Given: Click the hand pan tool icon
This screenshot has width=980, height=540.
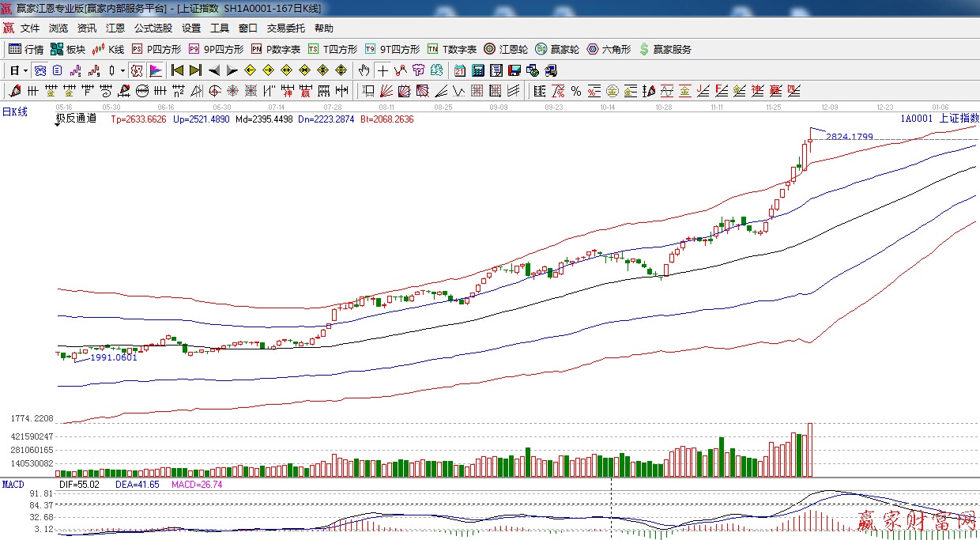Looking at the screenshot, I should coord(364,70).
